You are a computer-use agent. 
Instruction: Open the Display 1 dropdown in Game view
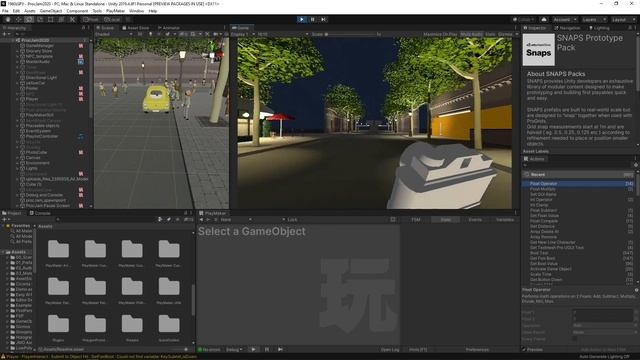243,34
